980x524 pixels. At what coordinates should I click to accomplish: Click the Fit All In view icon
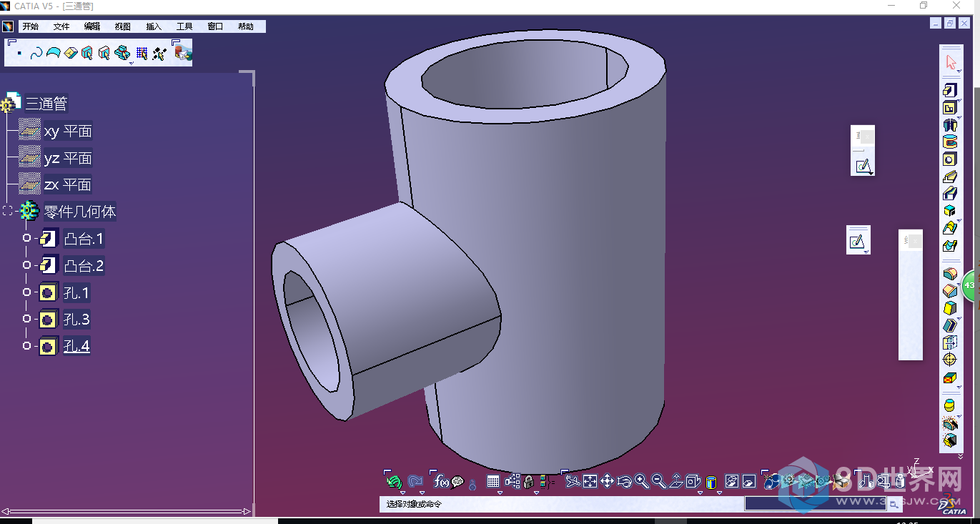point(590,481)
